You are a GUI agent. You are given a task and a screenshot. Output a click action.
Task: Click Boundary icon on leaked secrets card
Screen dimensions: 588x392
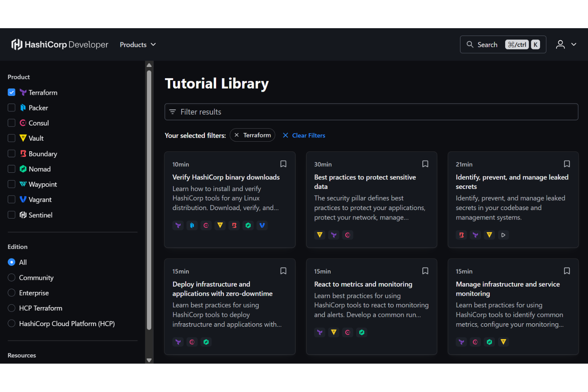461,235
